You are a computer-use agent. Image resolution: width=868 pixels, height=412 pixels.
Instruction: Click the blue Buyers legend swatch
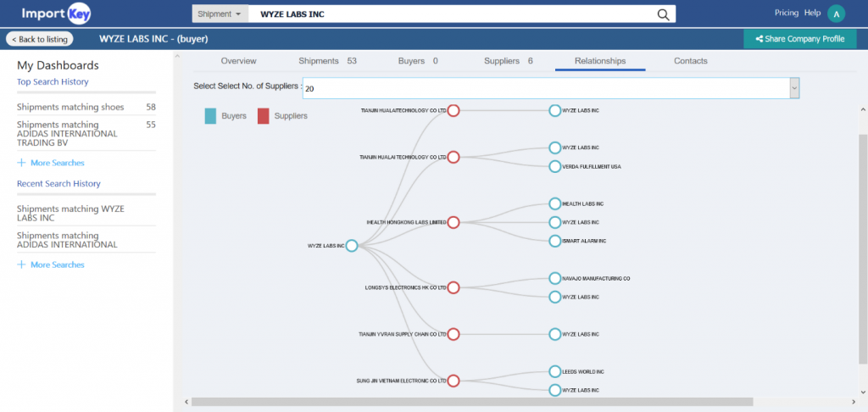point(210,116)
